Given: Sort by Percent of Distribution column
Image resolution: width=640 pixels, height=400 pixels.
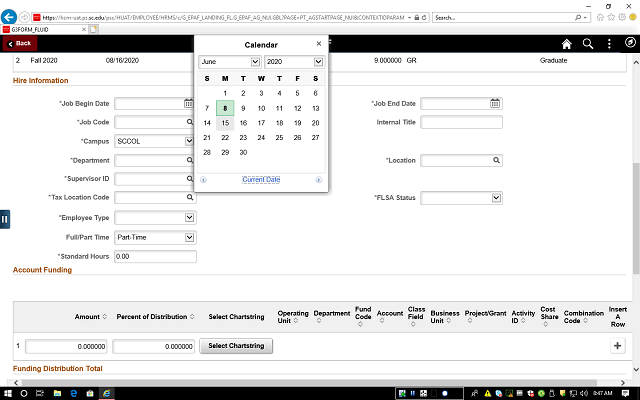Looking at the screenshot, I should (155, 317).
